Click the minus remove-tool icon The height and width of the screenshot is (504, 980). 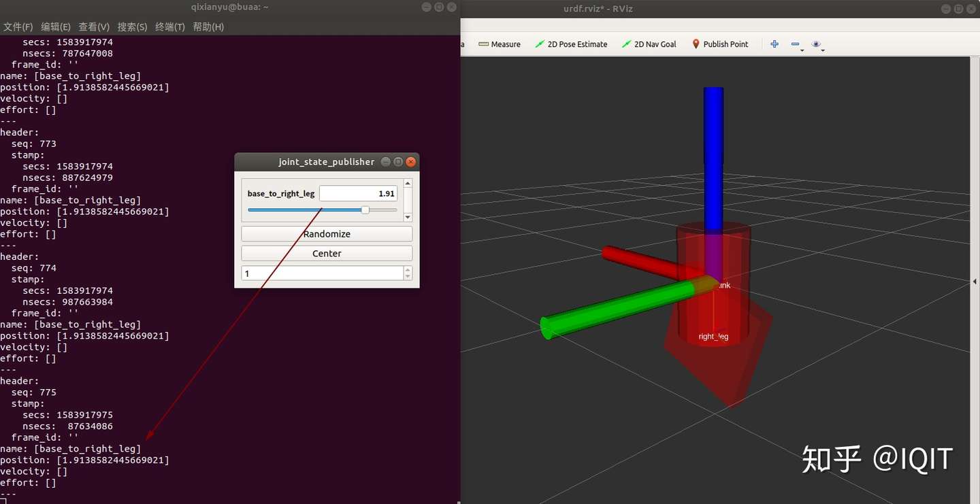coord(794,44)
